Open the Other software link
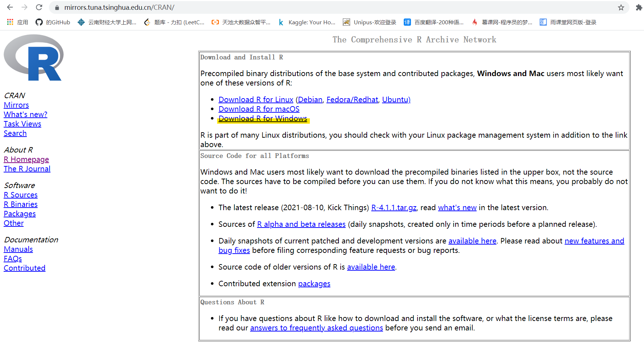644x346 pixels. click(14, 223)
